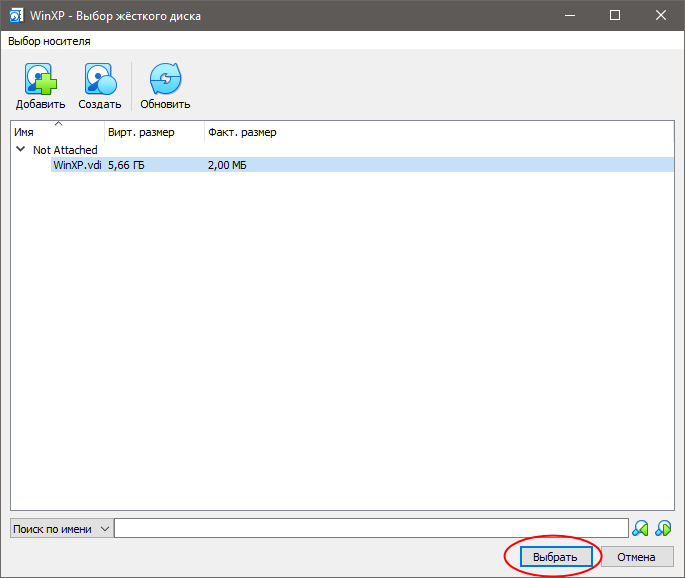
Task: Collapse the Not Attached tree group
Action: [x=20, y=149]
